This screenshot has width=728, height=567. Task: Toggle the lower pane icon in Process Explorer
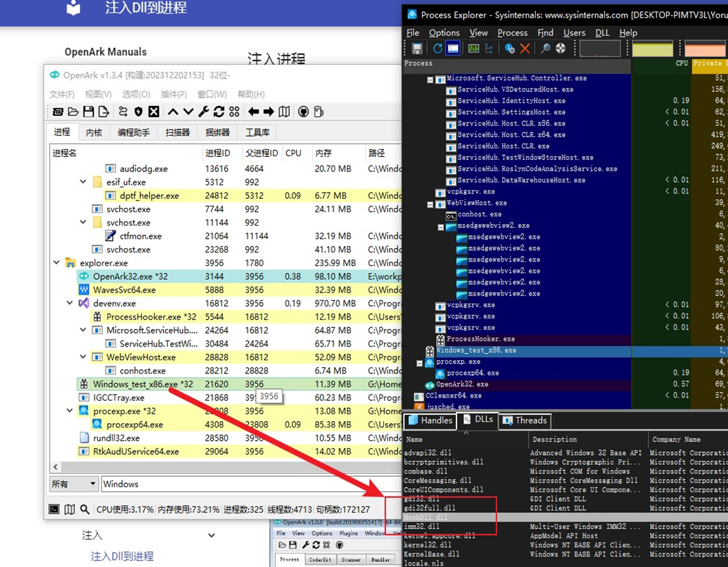point(453,48)
